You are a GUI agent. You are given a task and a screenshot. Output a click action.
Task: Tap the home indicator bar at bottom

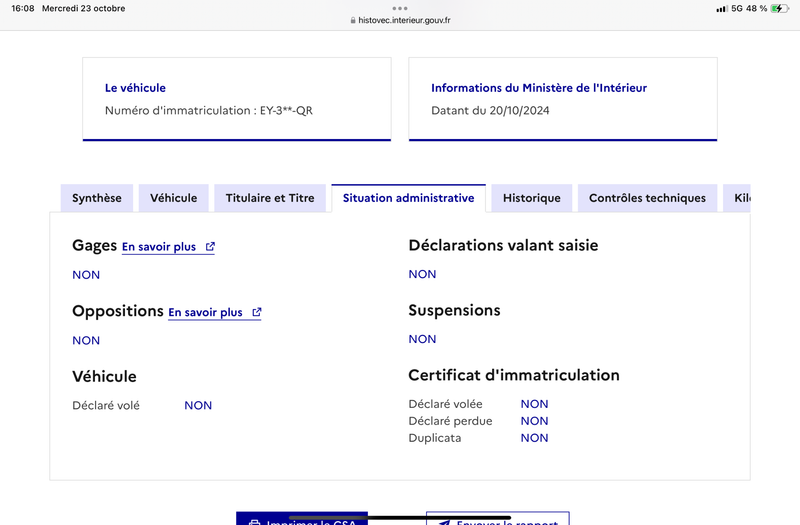pyautogui.click(x=400, y=518)
